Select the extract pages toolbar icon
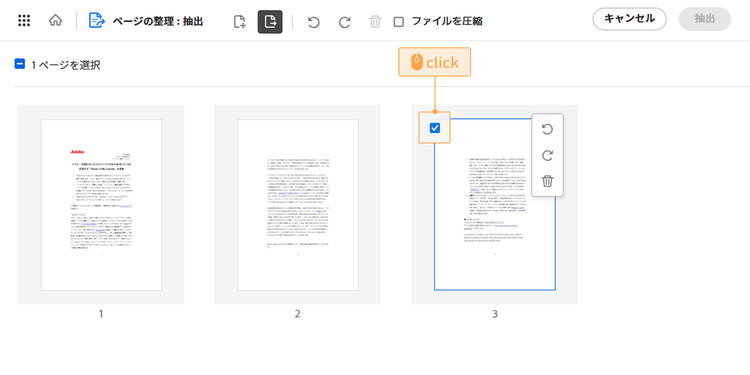 270,22
